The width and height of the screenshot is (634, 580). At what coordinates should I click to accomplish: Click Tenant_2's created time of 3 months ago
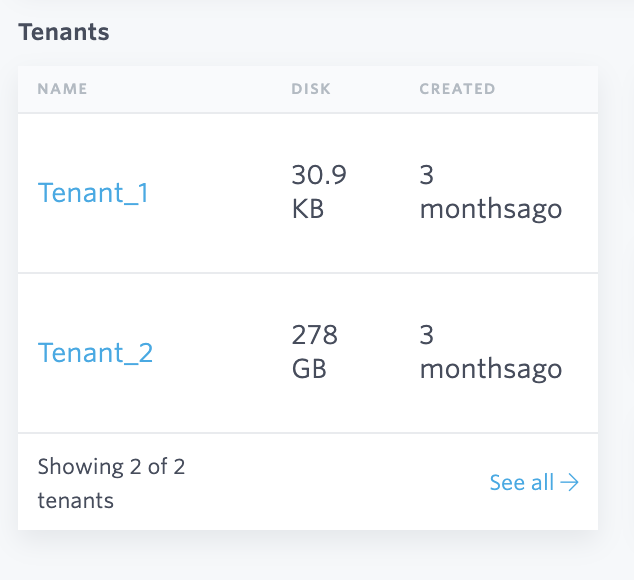(x=490, y=352)
